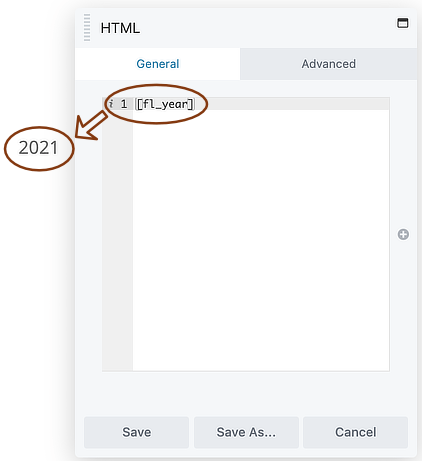Place cursor after the closing bracket of fl_year
Image resolution: width=422 pixels, height=461 pixels.
pos(194,104)
